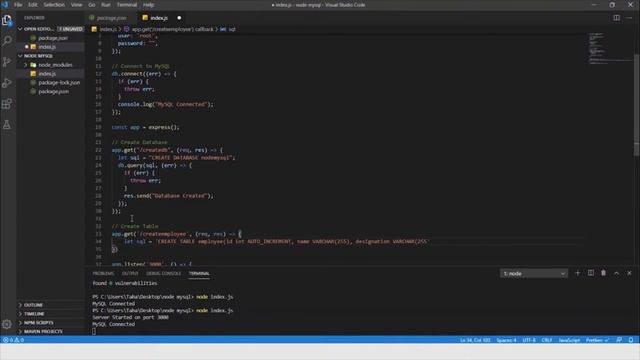Open the Help menu
The height and width of the screenshot is (360, 640).
(149, 5)
